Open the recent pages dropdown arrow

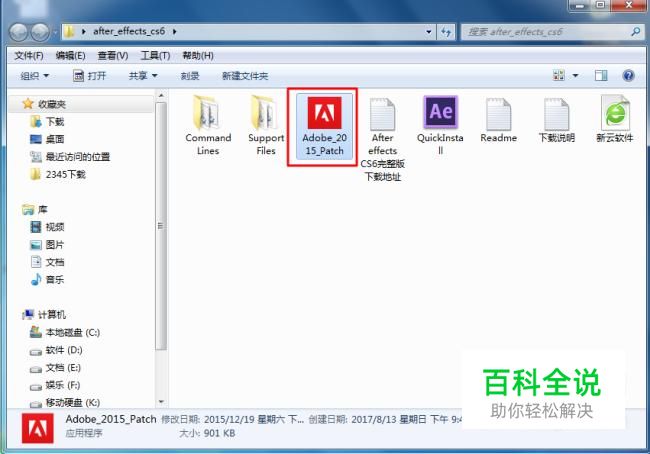pyautogui.click(x=55, y=32)
